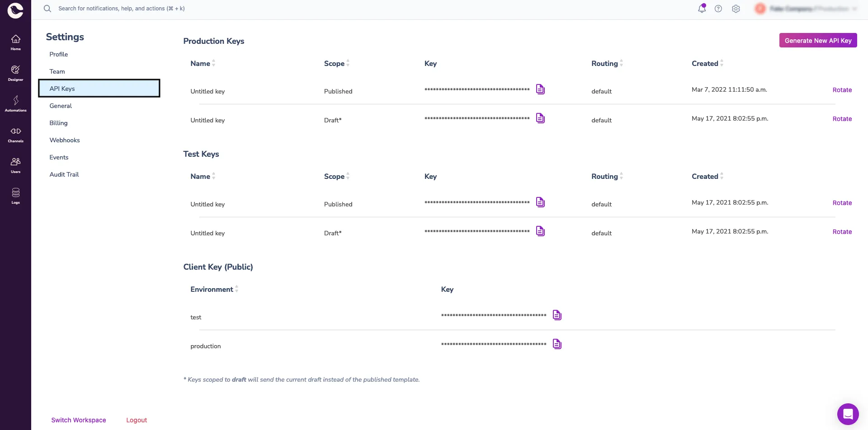Screen dimensions: 868x430
Task: Open the Home section in sidebar
Action: tap(15, 42)
